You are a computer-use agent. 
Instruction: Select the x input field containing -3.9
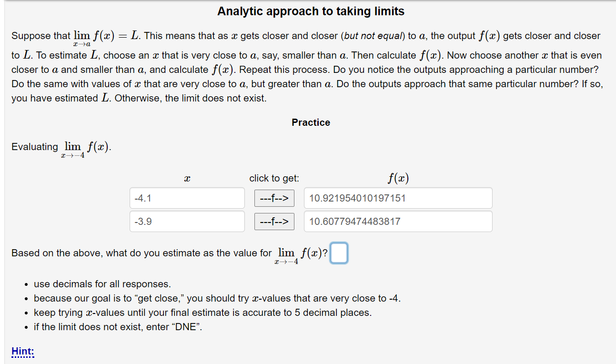tap(187, 221)
